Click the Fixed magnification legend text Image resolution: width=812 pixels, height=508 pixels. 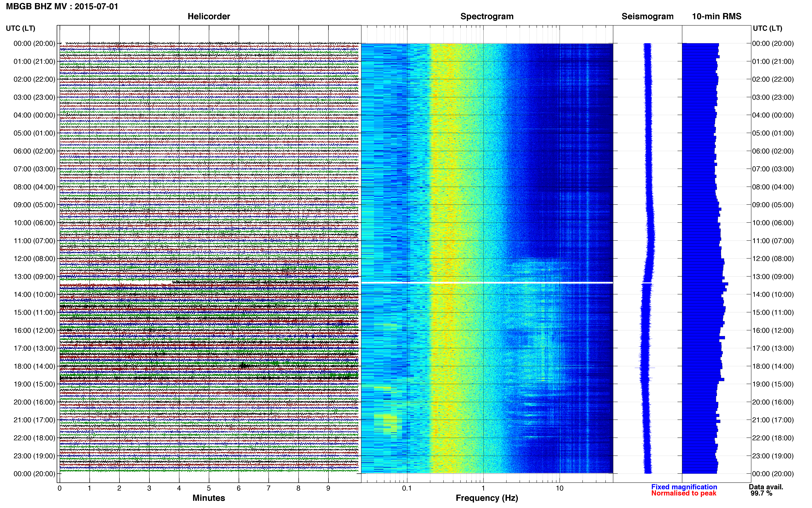pos(684,487)
